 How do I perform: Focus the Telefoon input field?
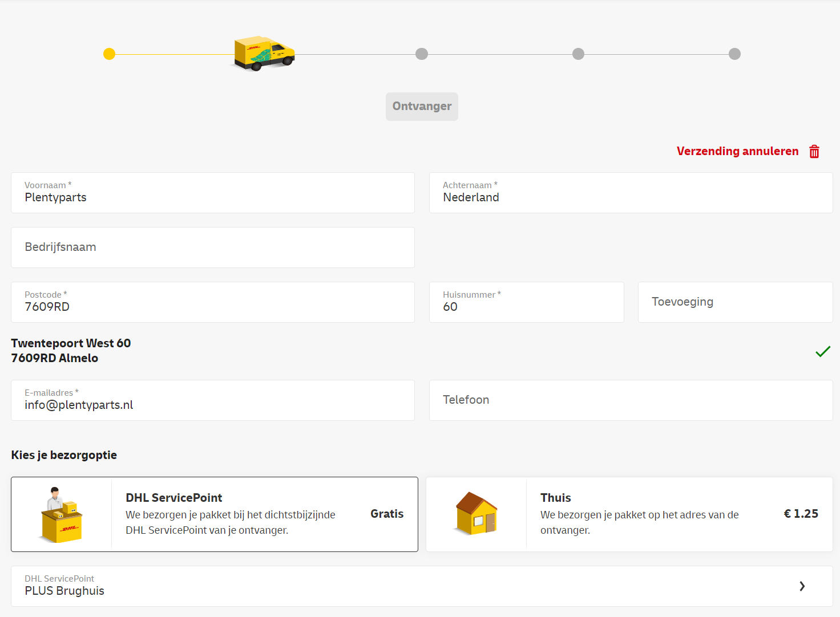(631, 400)
